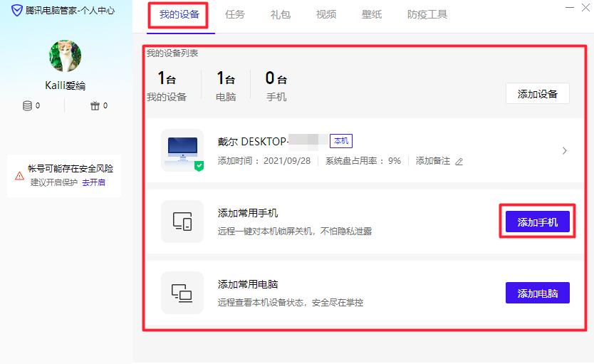
Task: Click the 添加备注 text
Action: 432,161
